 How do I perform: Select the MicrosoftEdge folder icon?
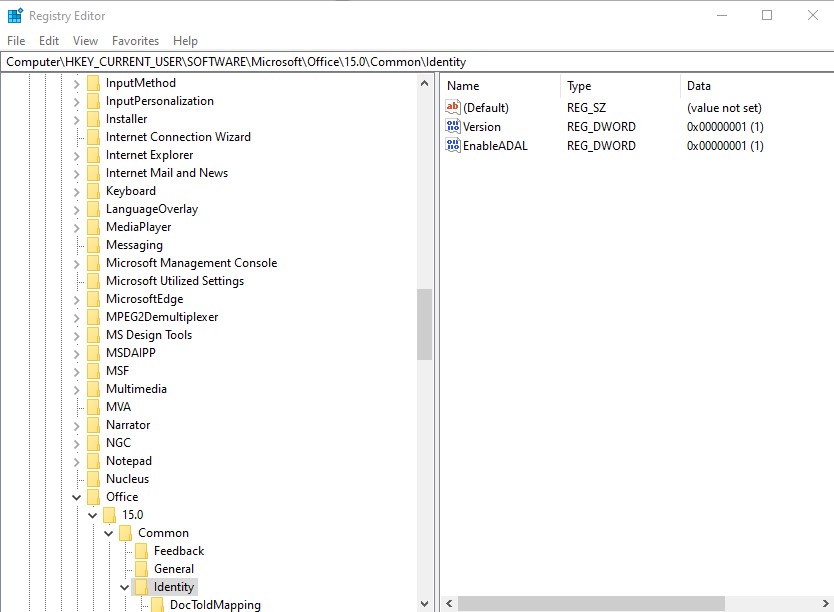coord(93,299)
